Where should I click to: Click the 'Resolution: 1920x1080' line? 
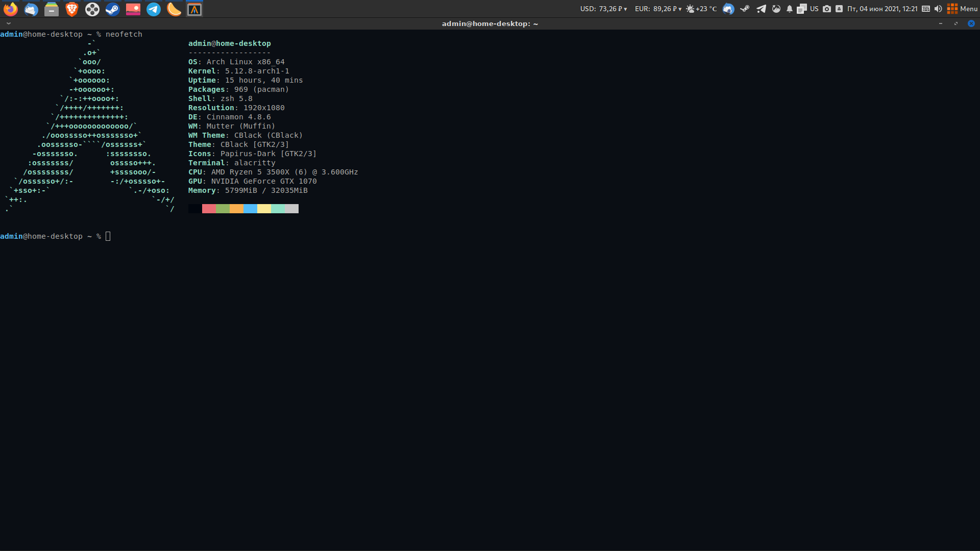click(x=236, y=108)
